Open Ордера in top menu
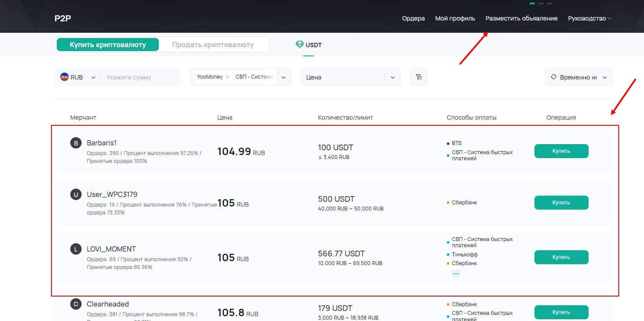 (x=413, y=18)
